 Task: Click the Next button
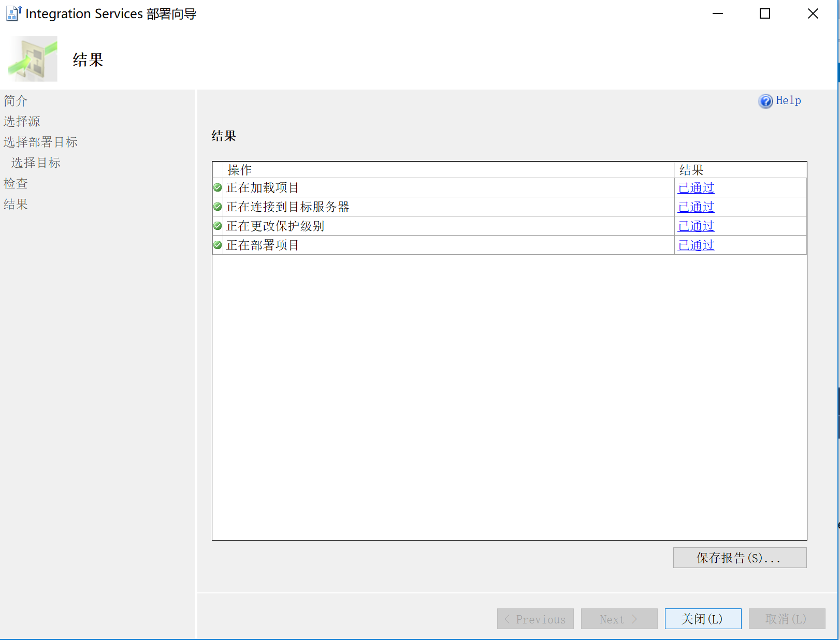(619, 619)
